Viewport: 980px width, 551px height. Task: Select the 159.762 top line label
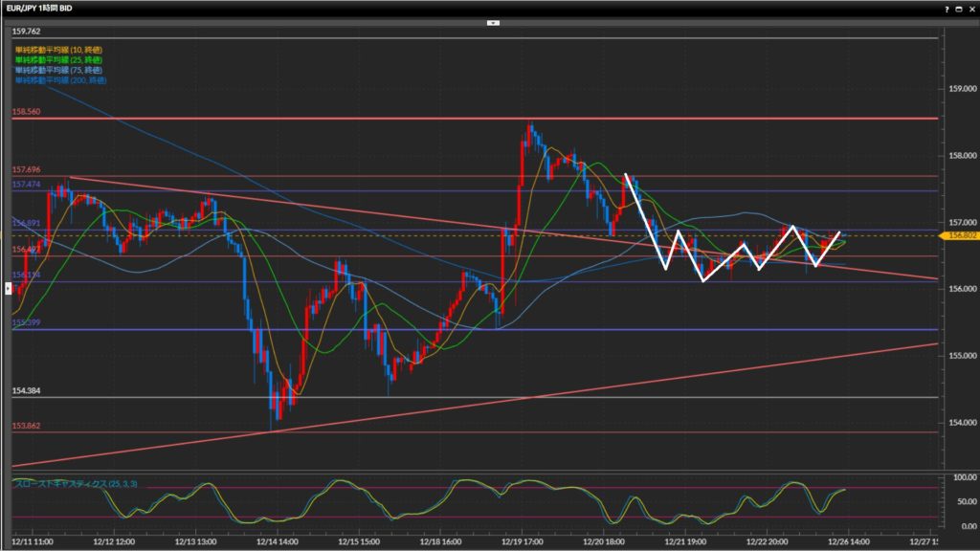[x=26, y=31]
